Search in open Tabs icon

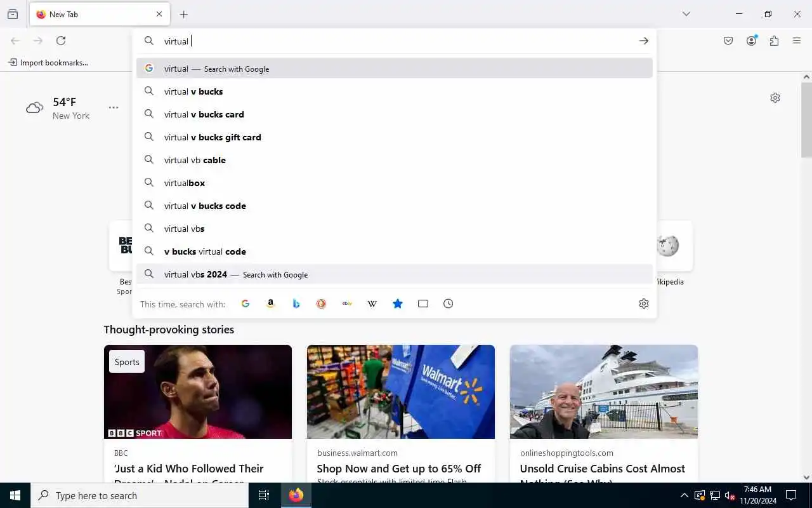[x=423, y=304]
